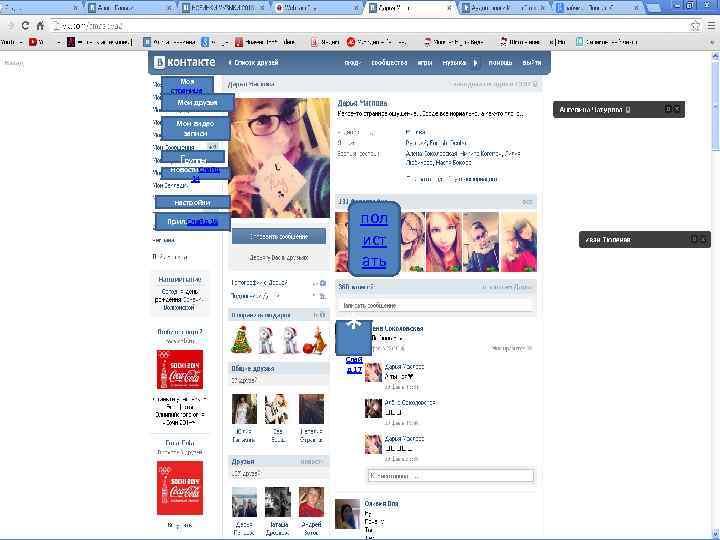This screenshot has height=540, width=720.
Task: Like the wall post via 'Мне нравится'
Action: click(511, 349)
